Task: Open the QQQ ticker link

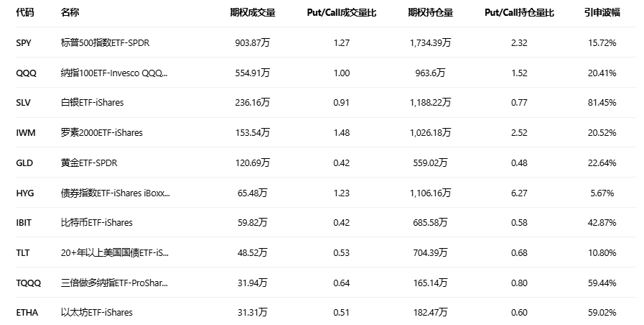Action: pos(25,73)
